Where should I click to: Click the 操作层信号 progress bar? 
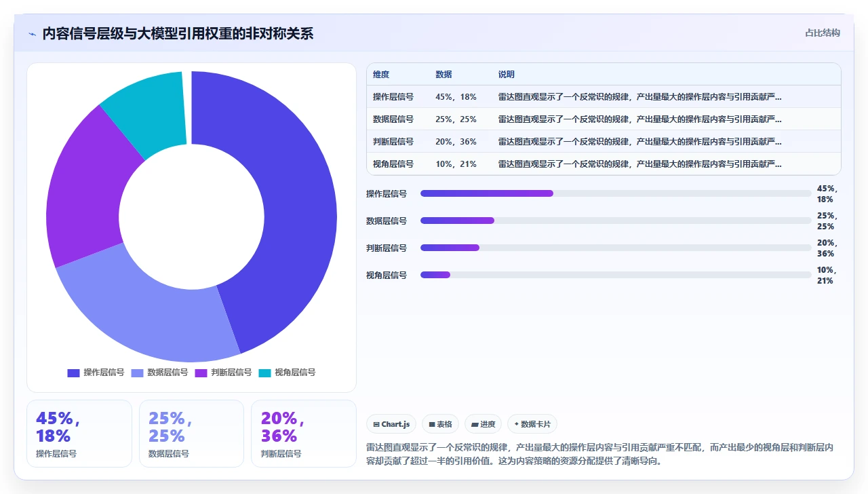(x=616, y=193)
